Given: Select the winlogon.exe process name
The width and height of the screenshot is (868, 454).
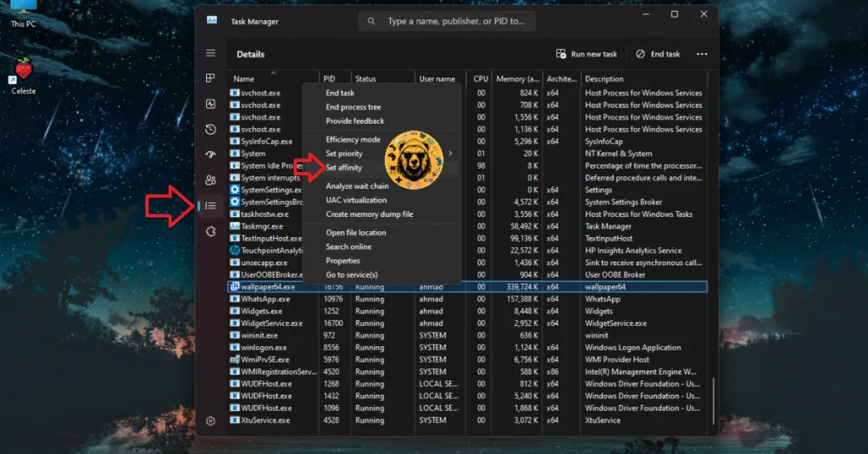Looking at the screenshot, I should [264, 347].
